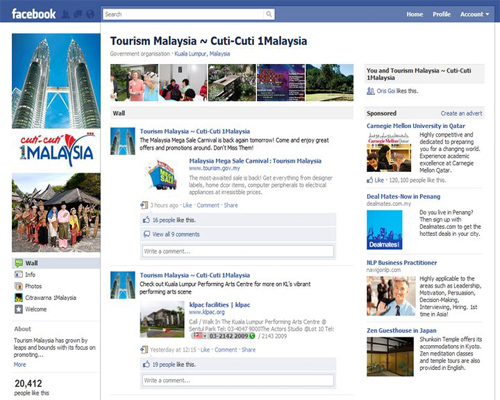Click the Photos icon in sidebar

point(19,286)
